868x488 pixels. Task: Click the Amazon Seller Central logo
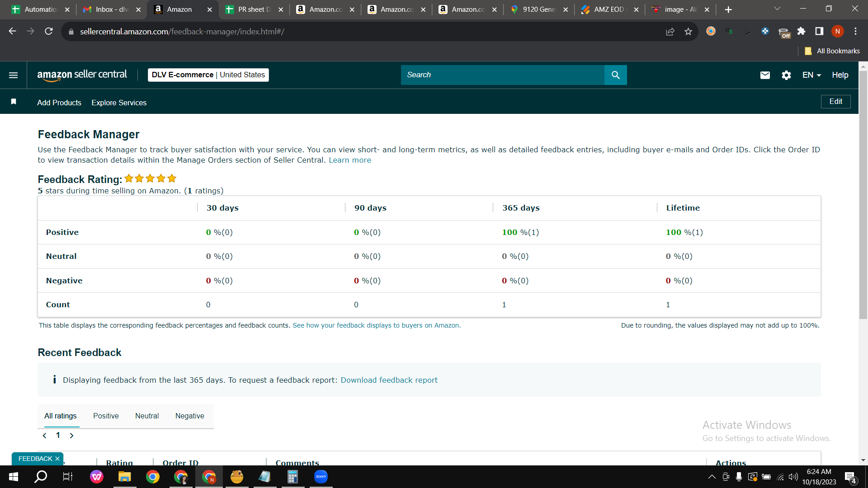[82, 75]
